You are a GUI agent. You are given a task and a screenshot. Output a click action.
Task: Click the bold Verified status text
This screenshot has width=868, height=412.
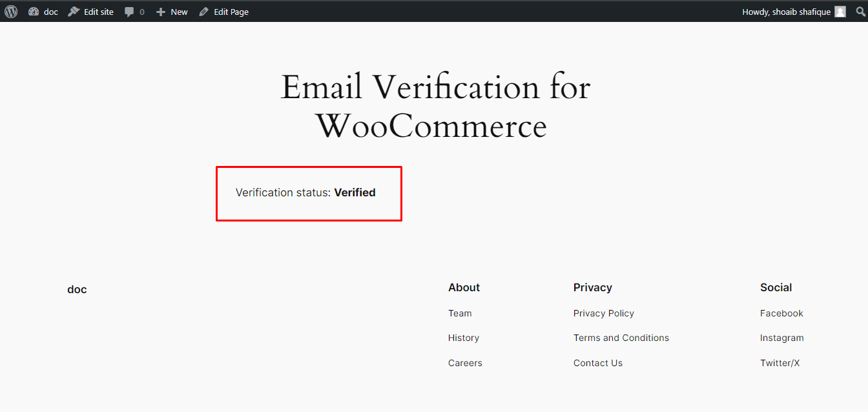pos(355,192)
